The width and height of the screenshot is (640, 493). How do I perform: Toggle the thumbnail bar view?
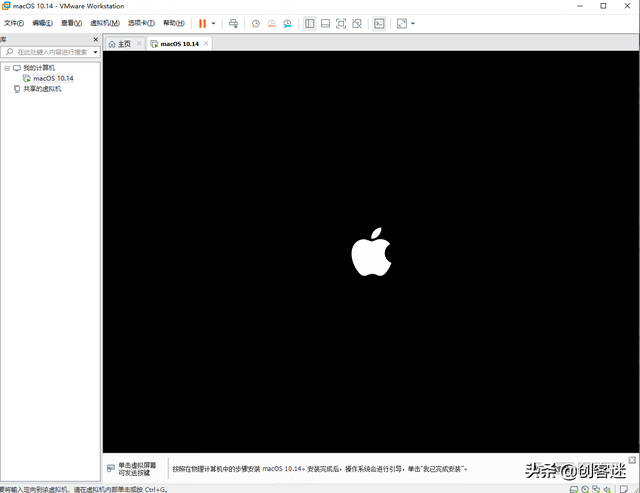point(325,24)
